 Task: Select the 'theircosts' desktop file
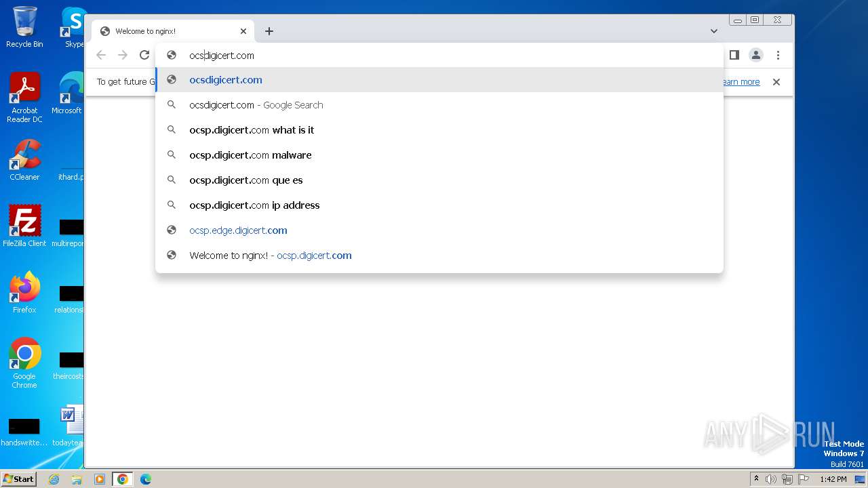pos(69,365)
